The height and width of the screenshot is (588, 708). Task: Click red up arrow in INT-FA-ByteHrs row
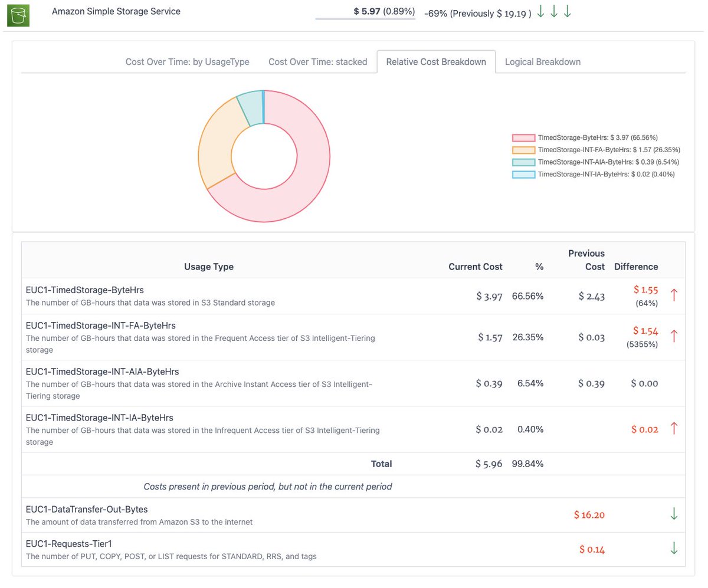click(674, 336)
